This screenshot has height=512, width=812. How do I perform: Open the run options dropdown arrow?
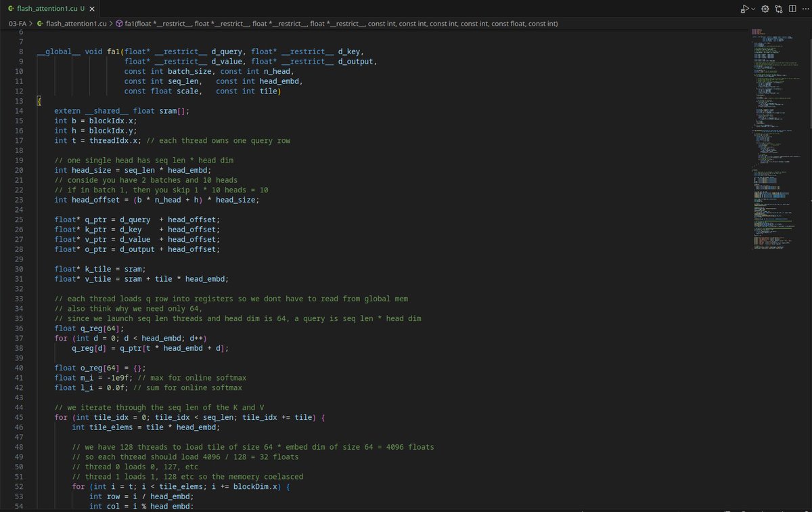point(752,9)
